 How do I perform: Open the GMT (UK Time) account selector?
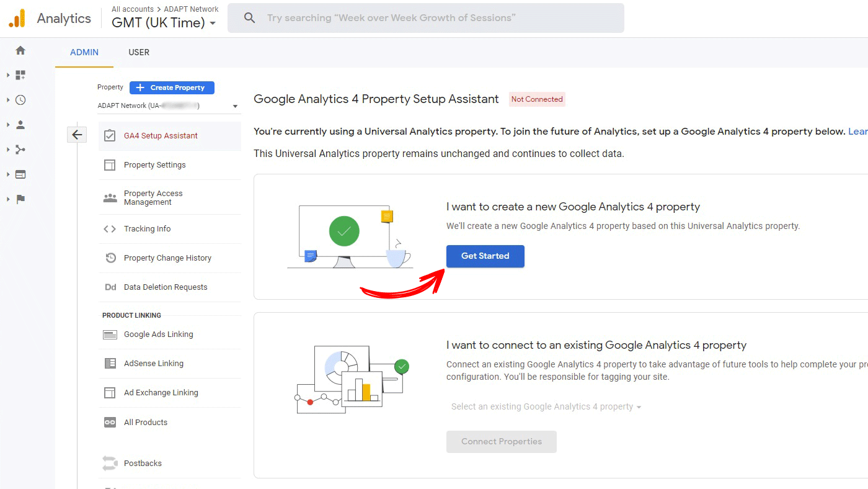pyautogui.click(x=164, y=23)
